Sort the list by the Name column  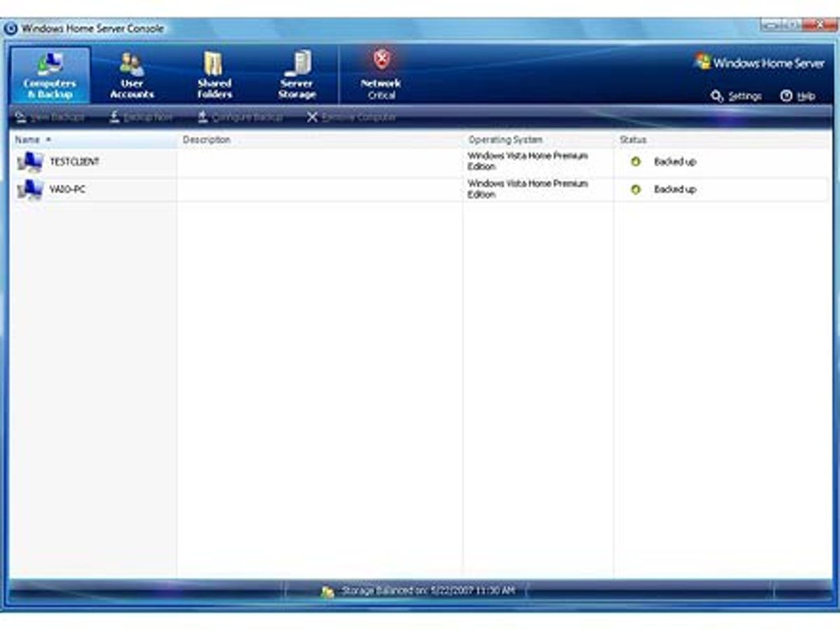pos(28,139)
